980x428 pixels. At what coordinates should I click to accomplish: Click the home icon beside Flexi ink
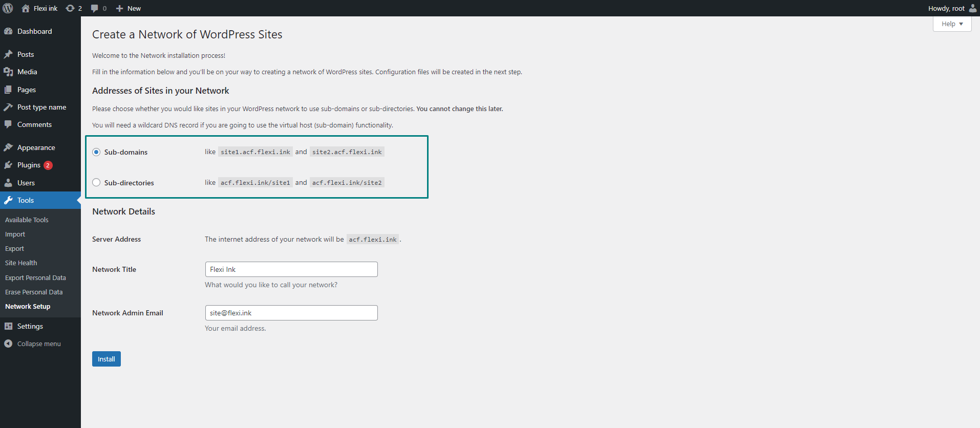(26, 8)
